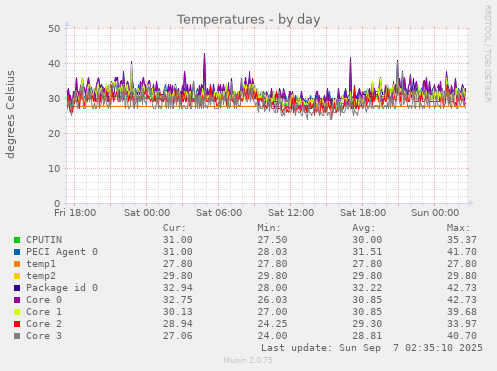The image size is (497, 371).
Task: Click CPUTIN max value 35.37
Action: click(x=462, y=240)
